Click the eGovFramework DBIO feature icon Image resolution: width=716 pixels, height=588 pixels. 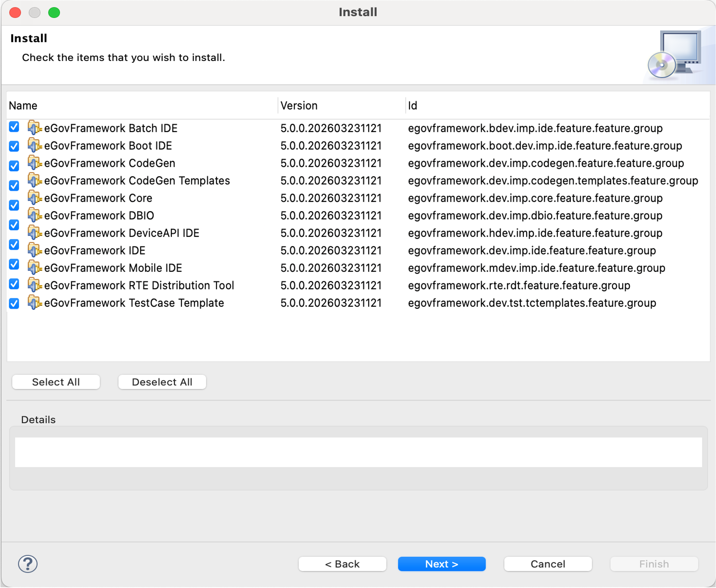34,215
